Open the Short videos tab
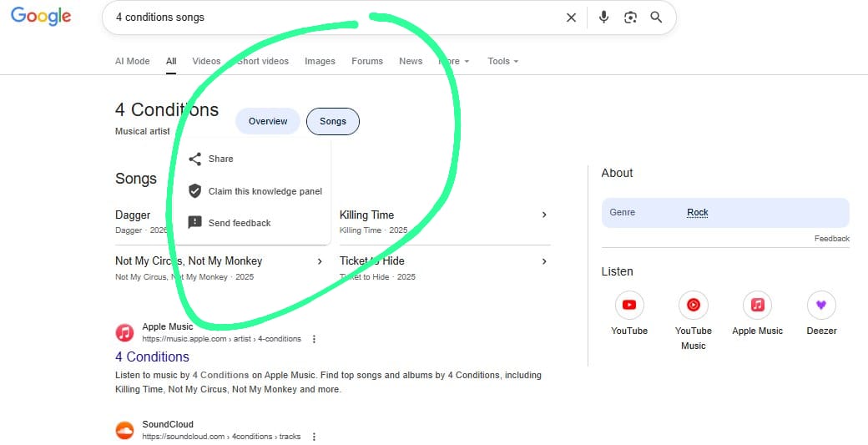868x445 pixels. [x=263, y=62]
